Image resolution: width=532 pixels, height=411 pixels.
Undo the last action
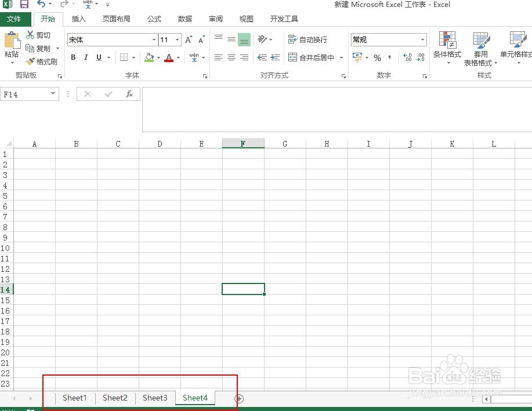41,4
